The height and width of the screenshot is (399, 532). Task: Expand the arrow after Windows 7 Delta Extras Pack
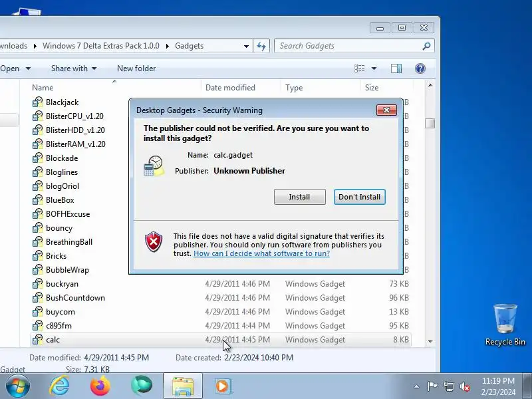click(168, 46)
